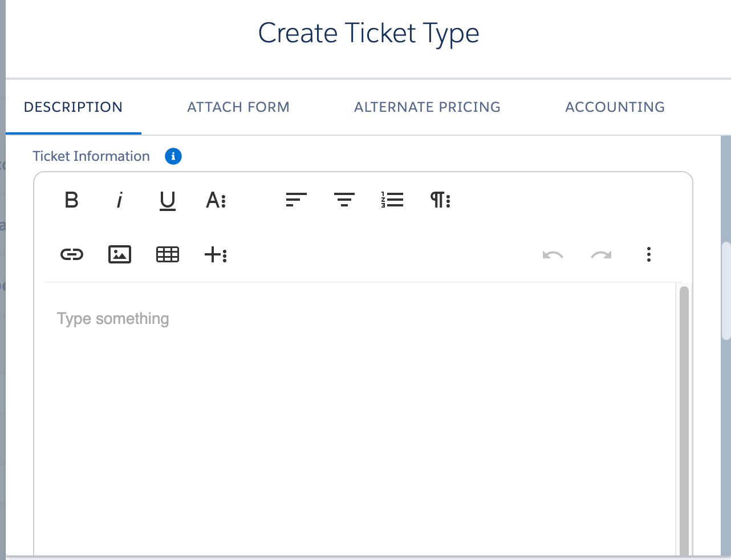Undo the last edit

coord(553,254)
